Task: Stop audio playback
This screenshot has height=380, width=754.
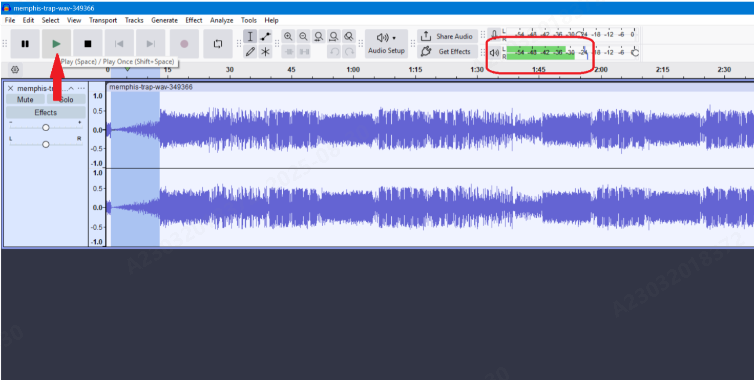Action: (88, 44)
